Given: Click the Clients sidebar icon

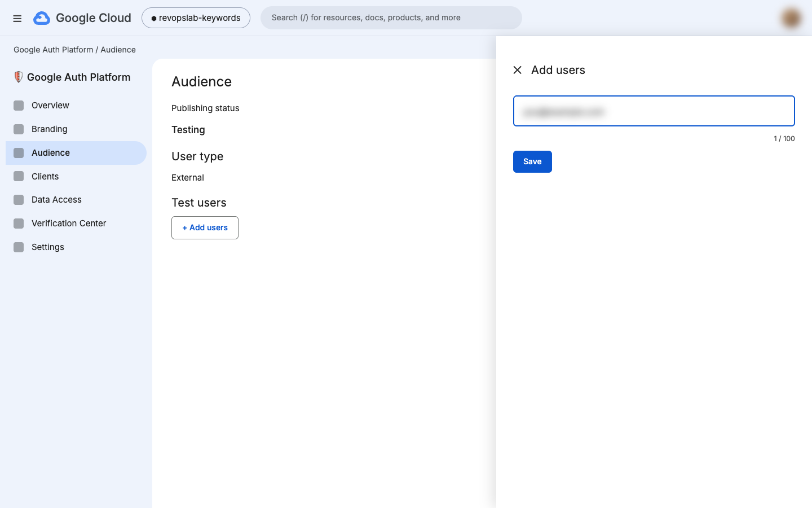Looking at the screenshot, I should 19,176.
